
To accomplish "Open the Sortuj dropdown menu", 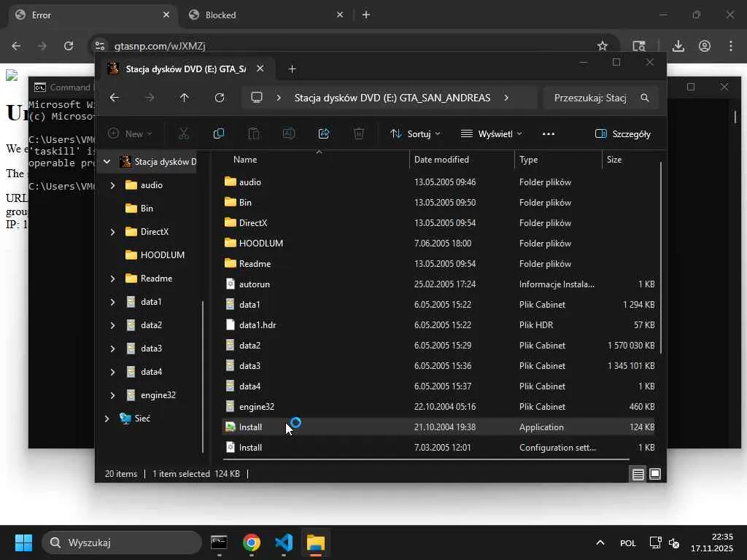I will pyautogui.click(x=415, y=133).
